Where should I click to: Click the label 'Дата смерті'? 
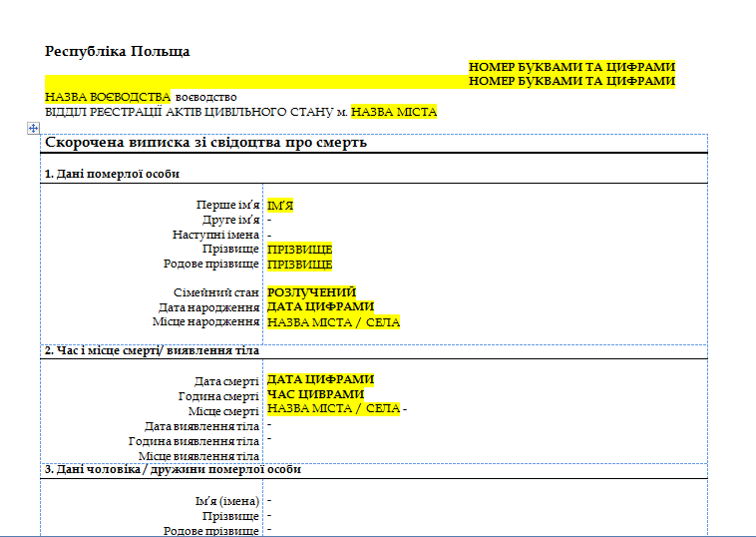[x=226, y=381]
